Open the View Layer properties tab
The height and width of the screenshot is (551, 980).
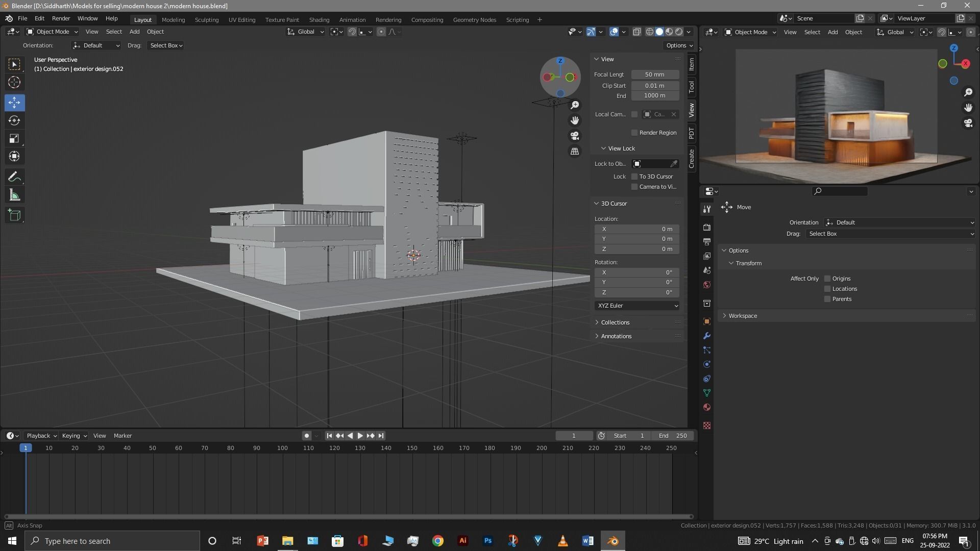707,256
